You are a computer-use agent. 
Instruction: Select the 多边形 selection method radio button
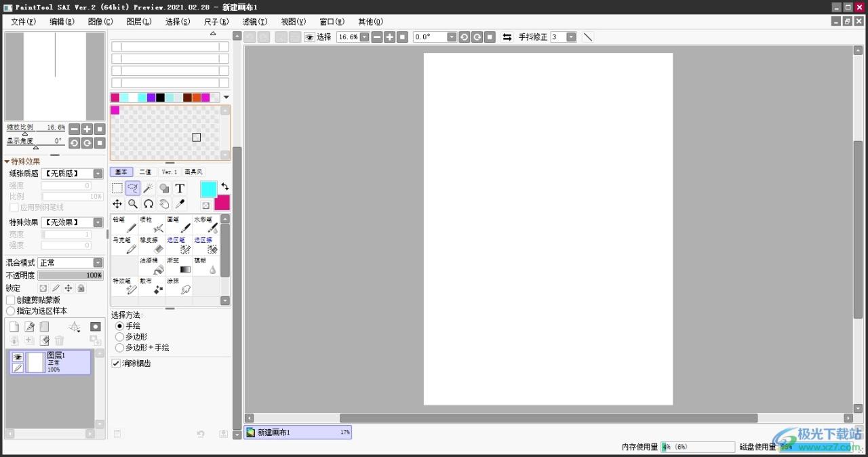point(119,336)
